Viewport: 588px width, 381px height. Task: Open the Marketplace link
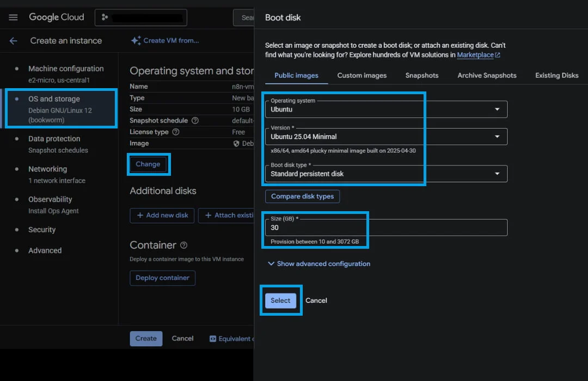point(475,55)
